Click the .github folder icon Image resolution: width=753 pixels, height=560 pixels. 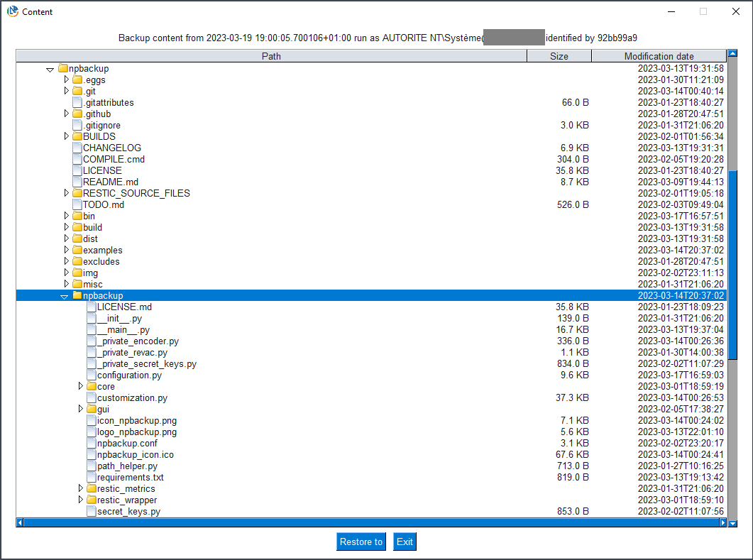click(77, 114)
